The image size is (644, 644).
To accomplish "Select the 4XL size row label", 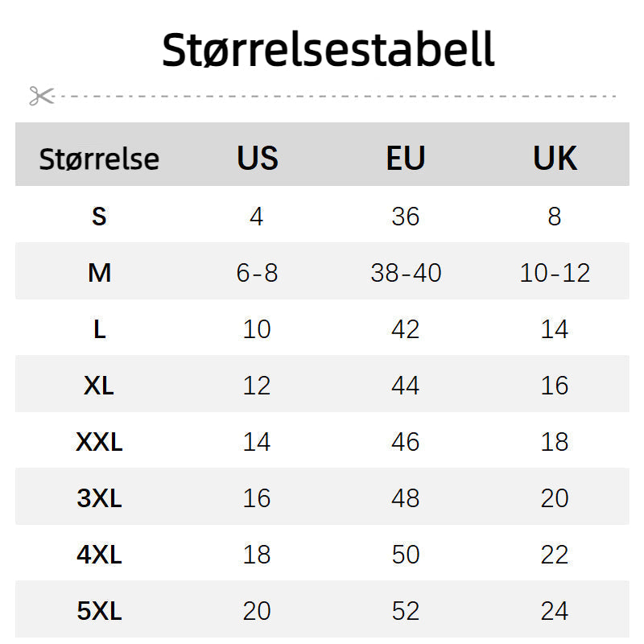I will [x=99, y=555].
